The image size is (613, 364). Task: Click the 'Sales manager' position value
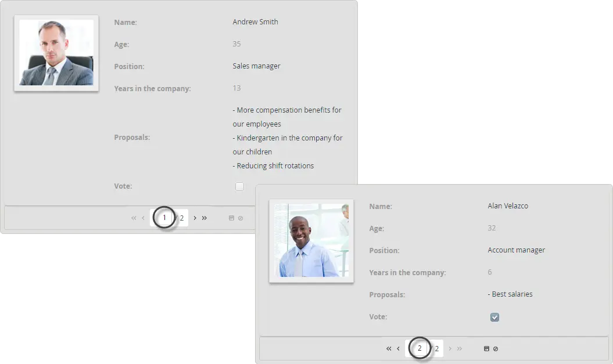(256, 66)
